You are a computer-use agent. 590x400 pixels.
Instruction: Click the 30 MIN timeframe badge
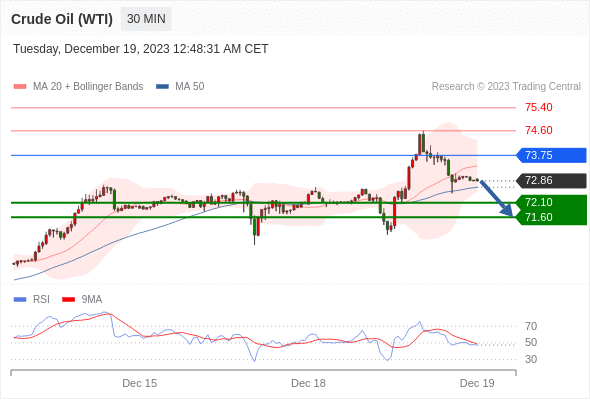coord(146,19)
